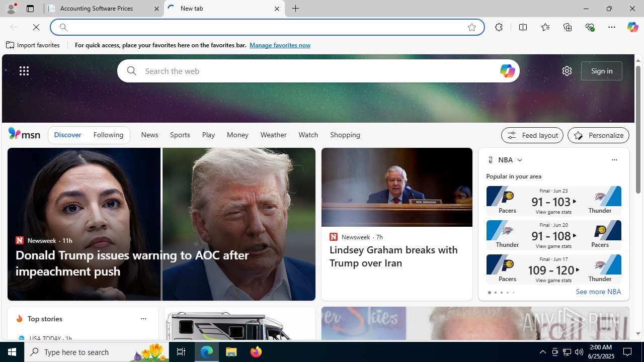Open the tab actions menu icon
Viewport: 644px width, 362px height.
30,9
